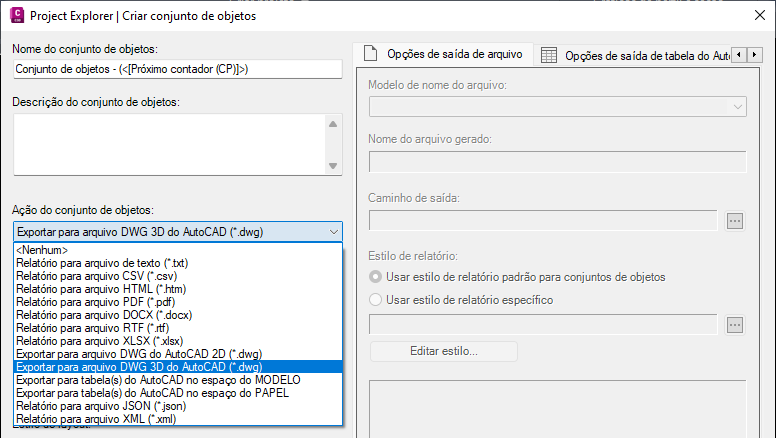Select the <Nenhum> option
The image size is (777, 438).
click(178, 250)
